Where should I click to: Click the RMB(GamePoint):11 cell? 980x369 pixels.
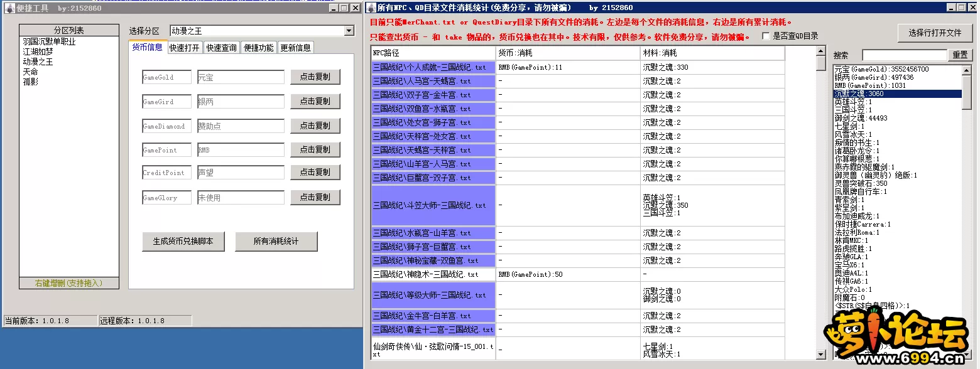tap(569, 67)
